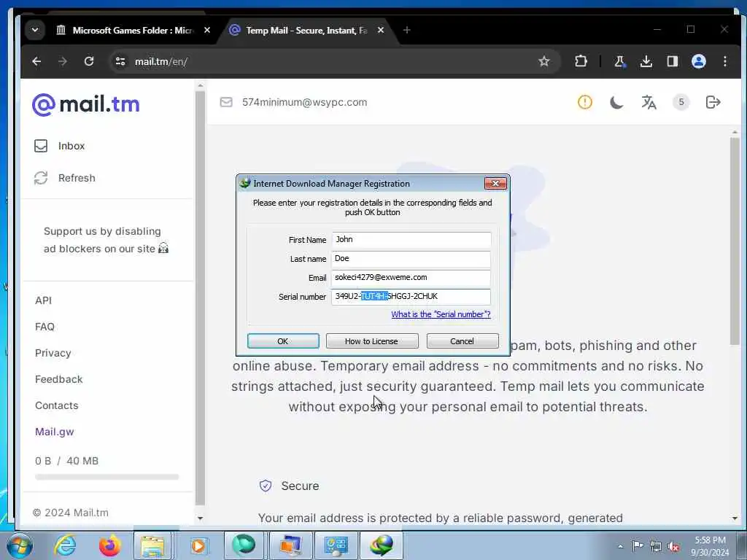
Task: Click the Serial number field
Action: [411, 297]
